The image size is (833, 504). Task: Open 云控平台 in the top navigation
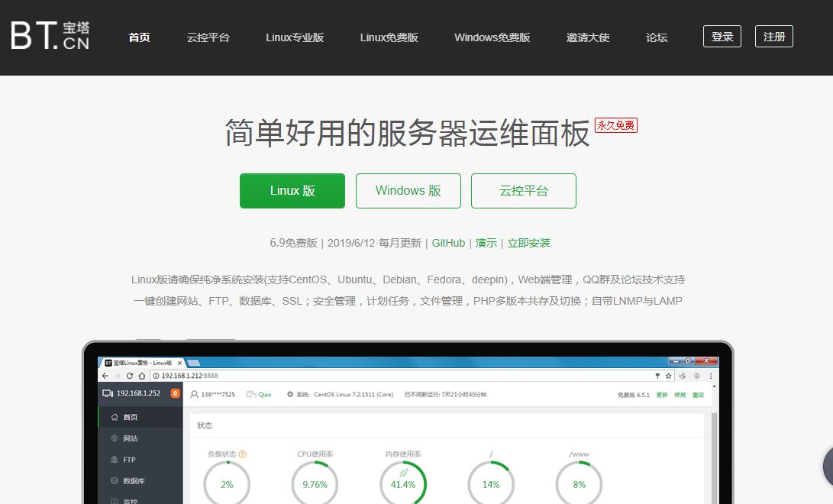(208, 37)
